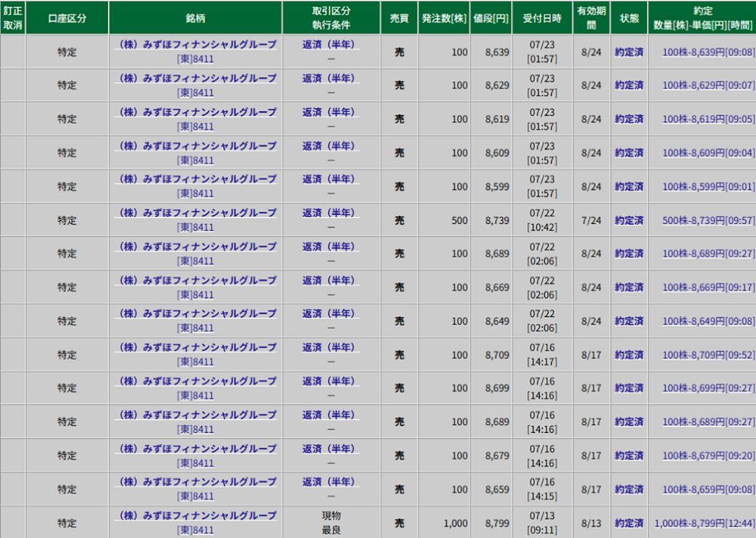Select the 8,599 price cell
756x538 pixels.
tap(491, 186)
